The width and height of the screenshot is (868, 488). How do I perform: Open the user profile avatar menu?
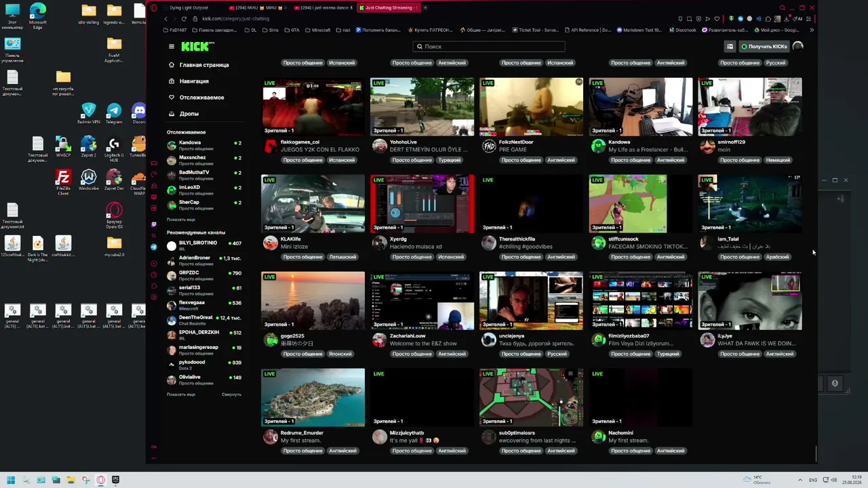[798, 47]
